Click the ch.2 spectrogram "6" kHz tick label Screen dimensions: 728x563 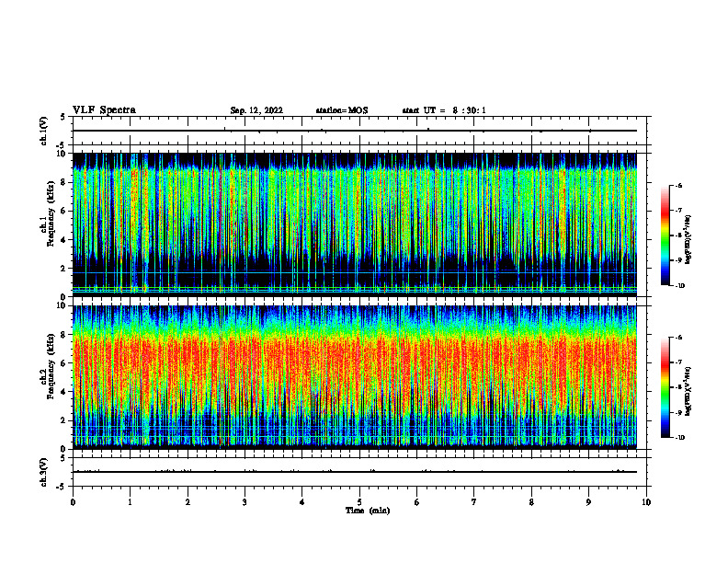coord(64,363)
